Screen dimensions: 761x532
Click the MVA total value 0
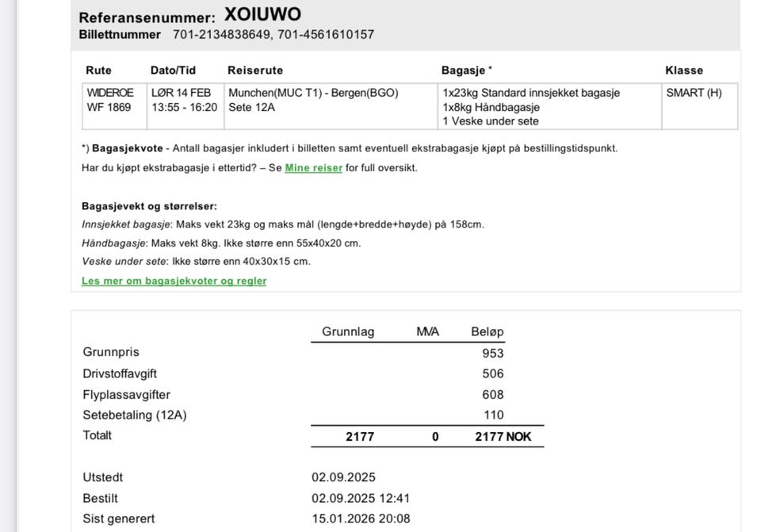coord(435,437)
